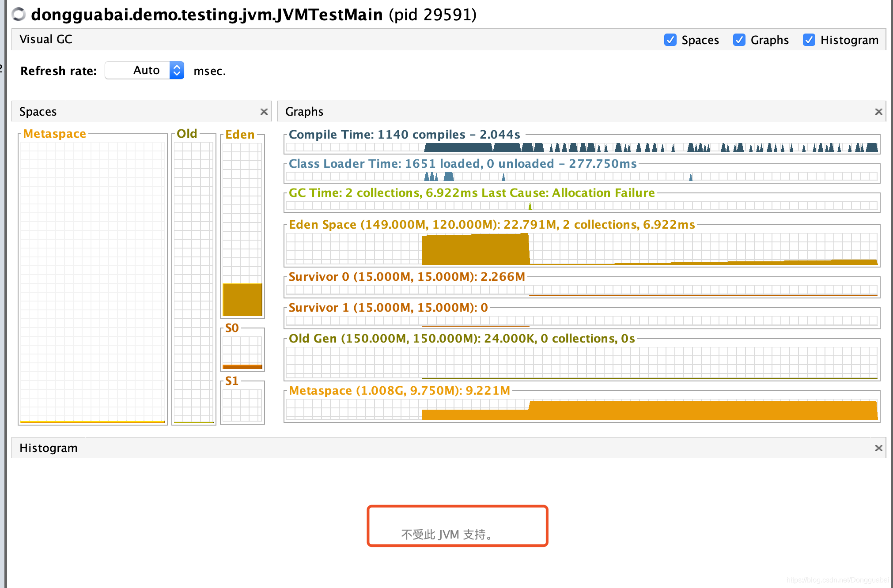
Task: Select the Visual GC tab header
Action: pyautogui.click(x=45, y=39)
